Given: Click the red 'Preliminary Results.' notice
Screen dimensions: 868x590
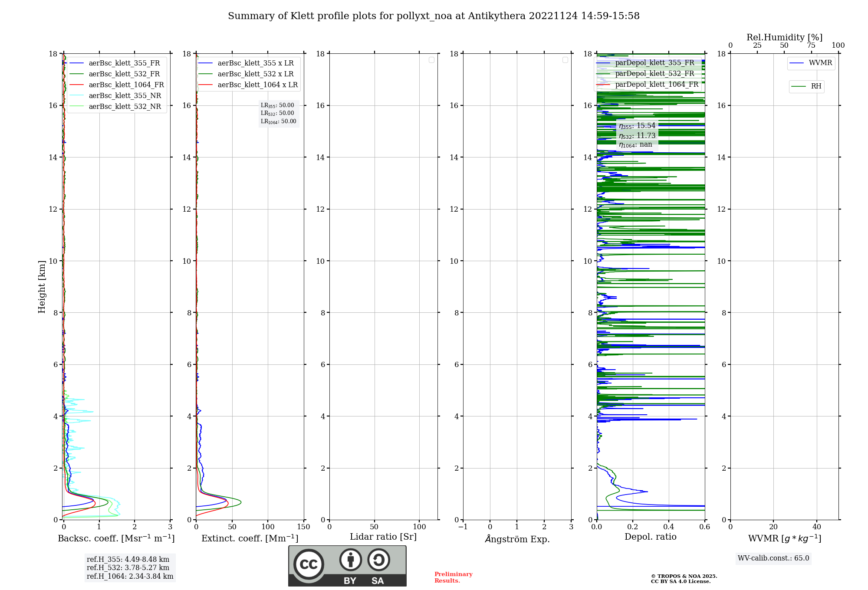Looking at the screenshot, I should click(x=454, y=577).
